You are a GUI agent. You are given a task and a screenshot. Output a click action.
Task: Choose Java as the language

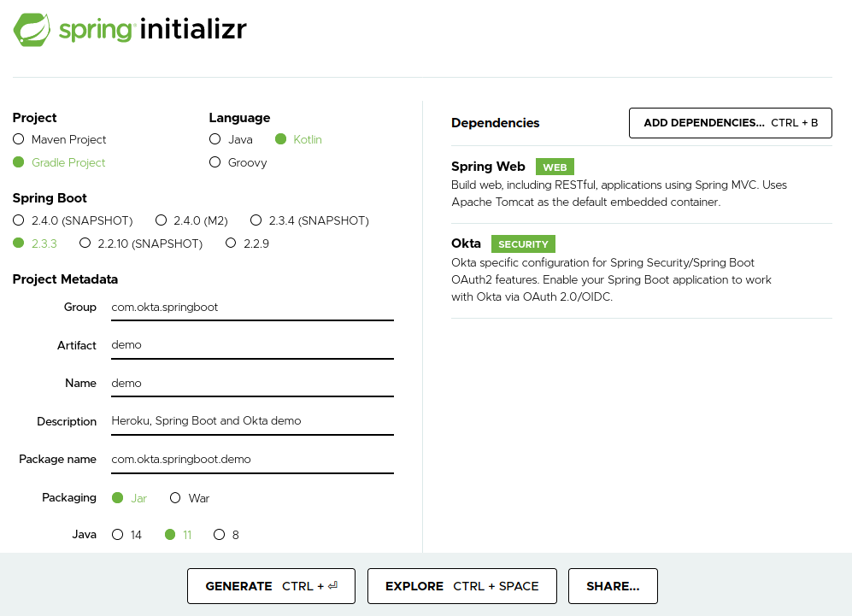coord(215,139)
